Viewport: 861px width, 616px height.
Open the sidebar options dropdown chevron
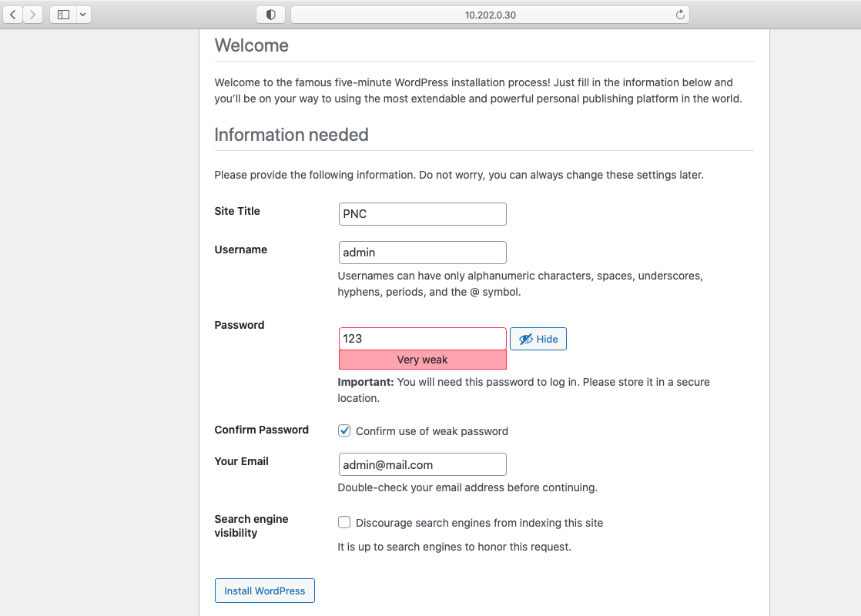pos(83,15)
